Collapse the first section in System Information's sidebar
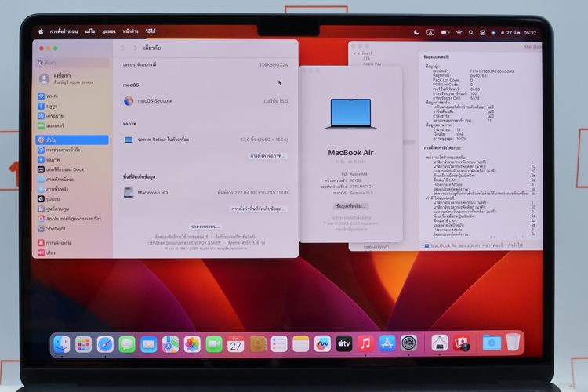Viewport: 588px width, 392px height. (354, 53)
